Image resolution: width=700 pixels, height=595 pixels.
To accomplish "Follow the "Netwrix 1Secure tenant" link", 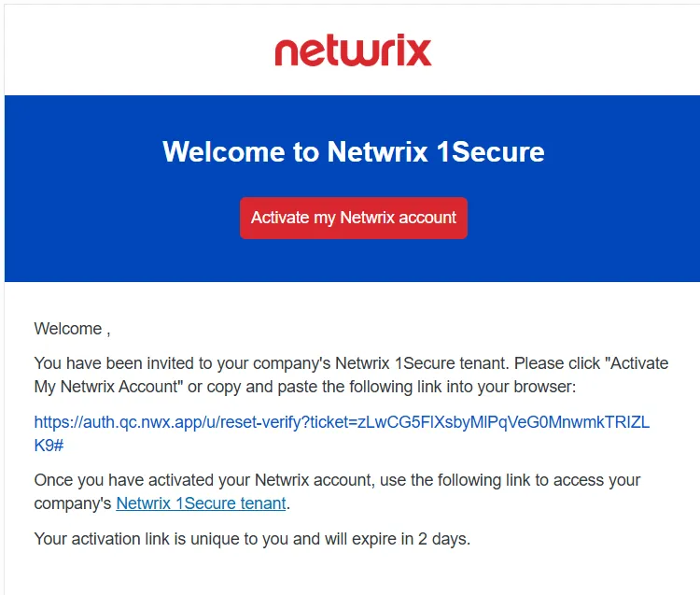I will click(201, 503).
